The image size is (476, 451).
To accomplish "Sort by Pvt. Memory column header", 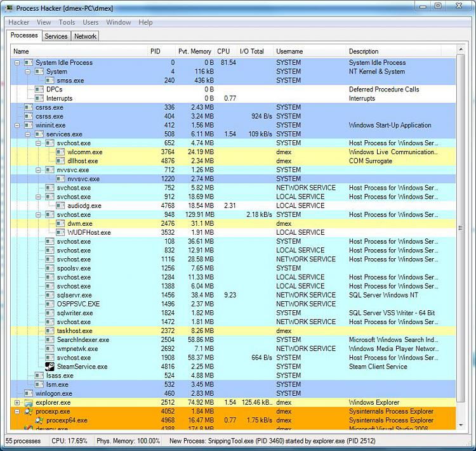I will pyautogui.click(x=195, y=51).
